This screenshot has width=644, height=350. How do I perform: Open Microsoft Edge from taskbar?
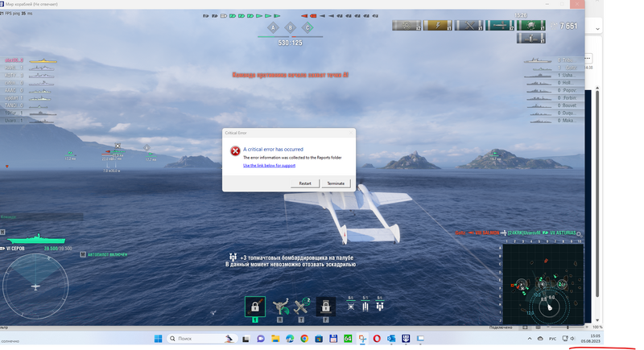290,339
